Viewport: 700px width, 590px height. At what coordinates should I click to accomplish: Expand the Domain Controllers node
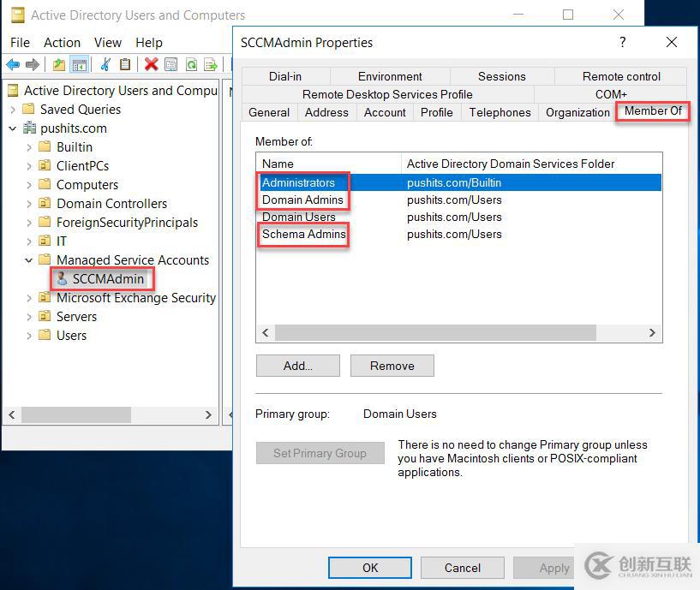pos(29,204)
